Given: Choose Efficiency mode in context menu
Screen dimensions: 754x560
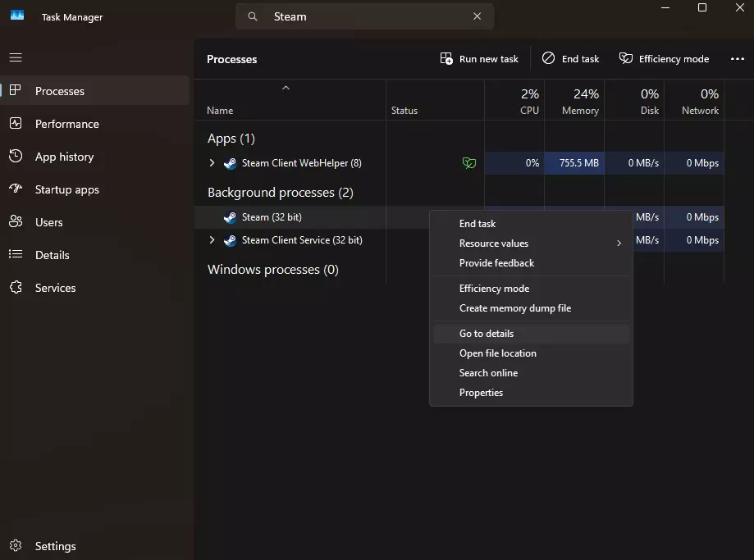Looking at the screenshot, I should point(532,289).
